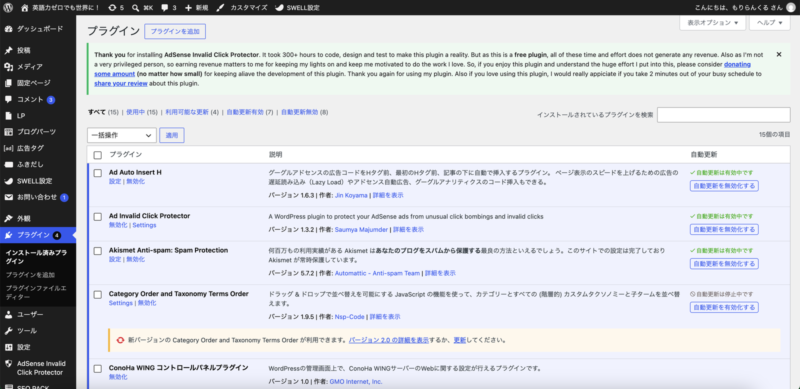
Task: Disable auto-update for Ad Auto Insert H
Action: pos(724,186)
